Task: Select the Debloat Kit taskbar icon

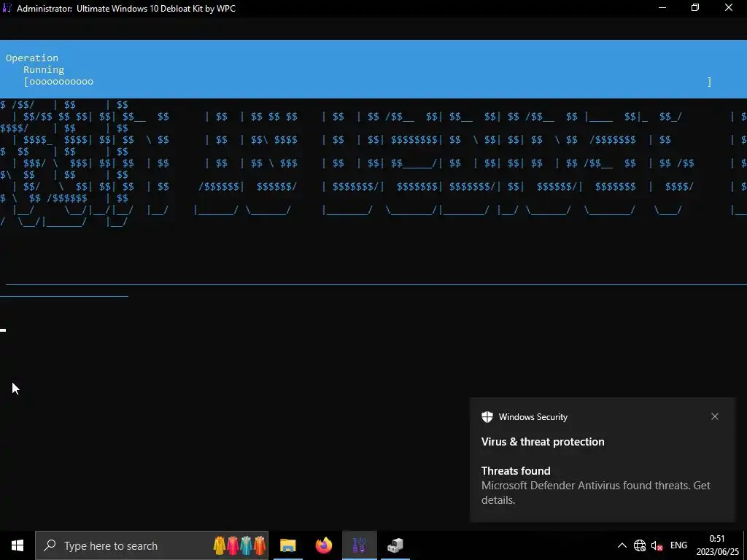Action: 359,545
